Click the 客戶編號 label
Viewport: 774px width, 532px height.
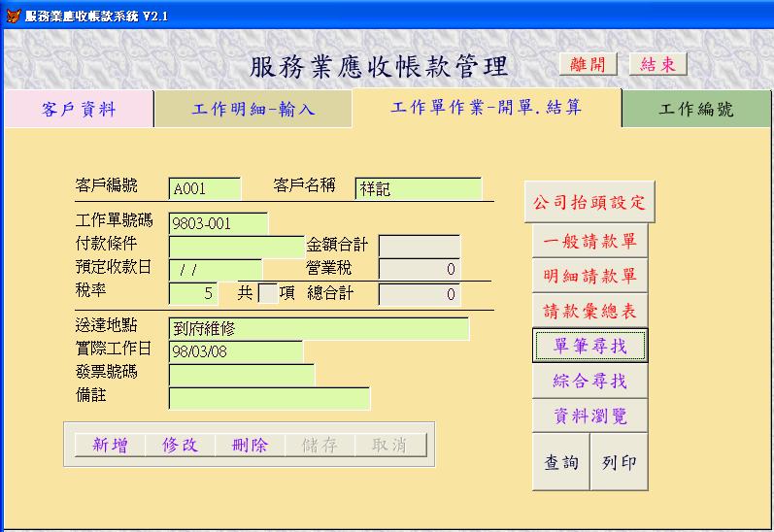click(106, 185)
